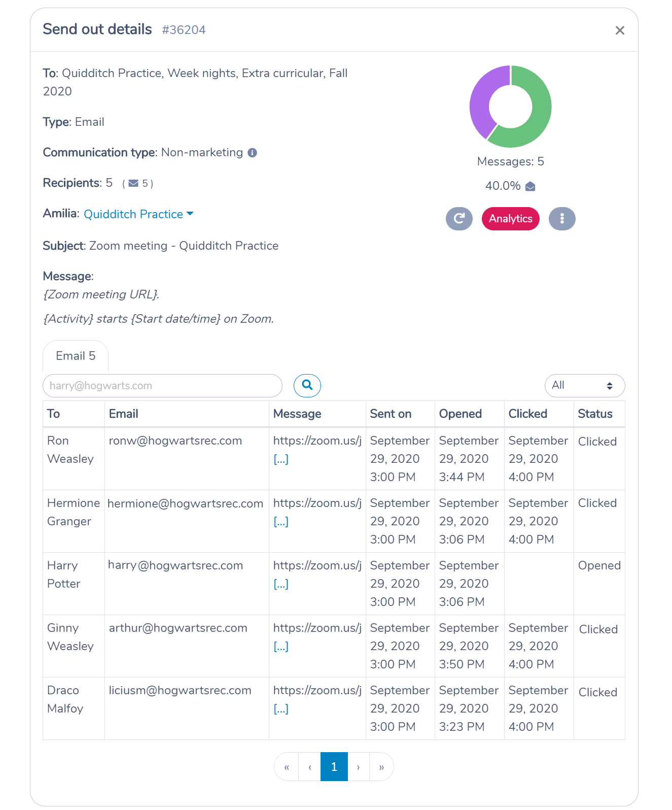Click the envelope icon beside Recipients count

click(133, 183)
